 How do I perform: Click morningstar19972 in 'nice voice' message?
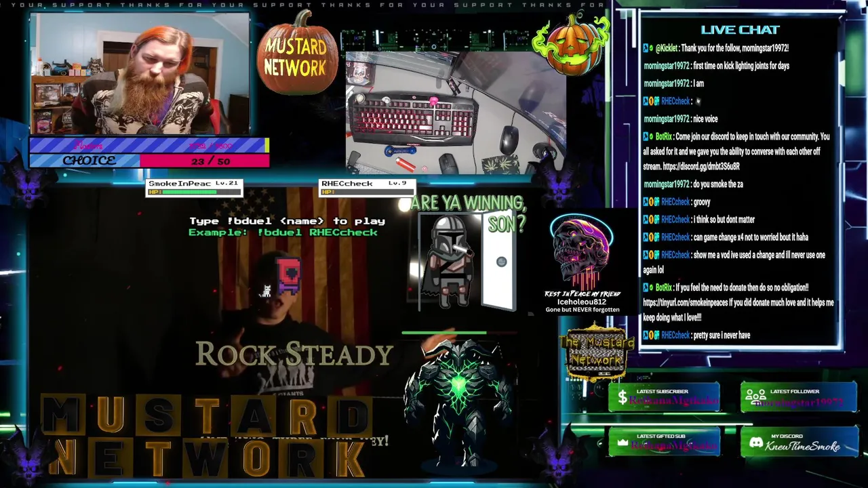pos(667,119)
